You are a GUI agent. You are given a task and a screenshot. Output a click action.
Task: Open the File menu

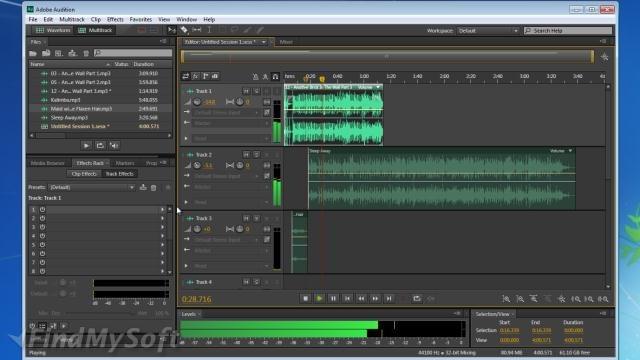33,19
